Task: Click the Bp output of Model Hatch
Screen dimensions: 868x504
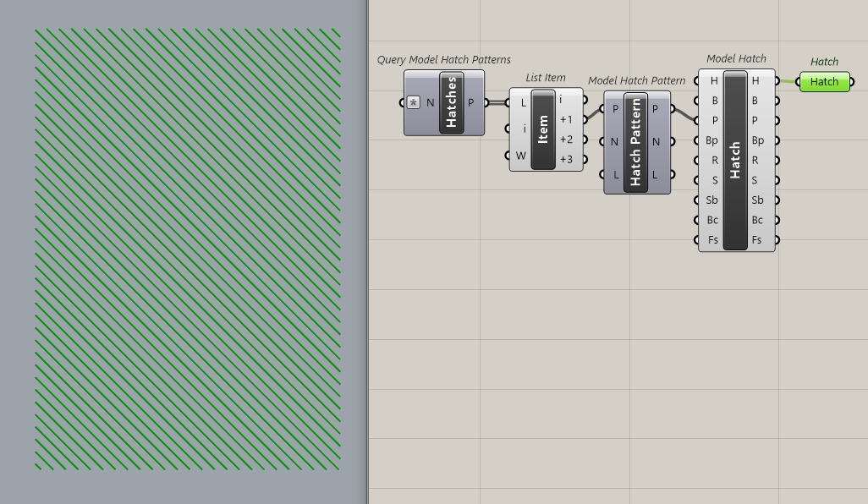Action: tap(758, 140)
